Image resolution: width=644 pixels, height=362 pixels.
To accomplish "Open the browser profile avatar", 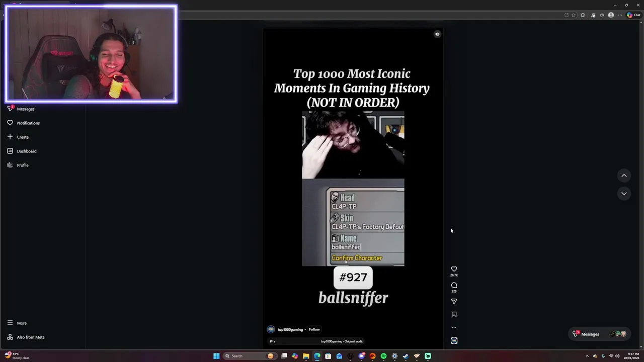I will (611, 15).
